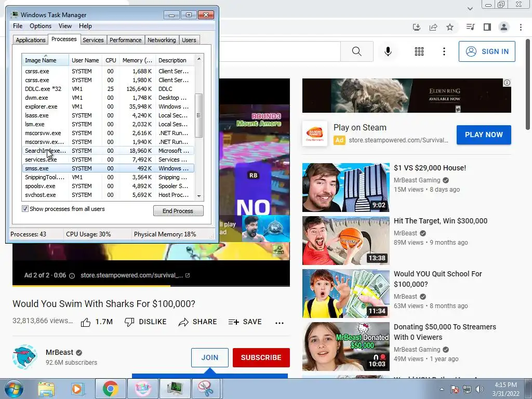Click the yellow ad progress bar
532x399 pixels.
click(x=91, y=286)
